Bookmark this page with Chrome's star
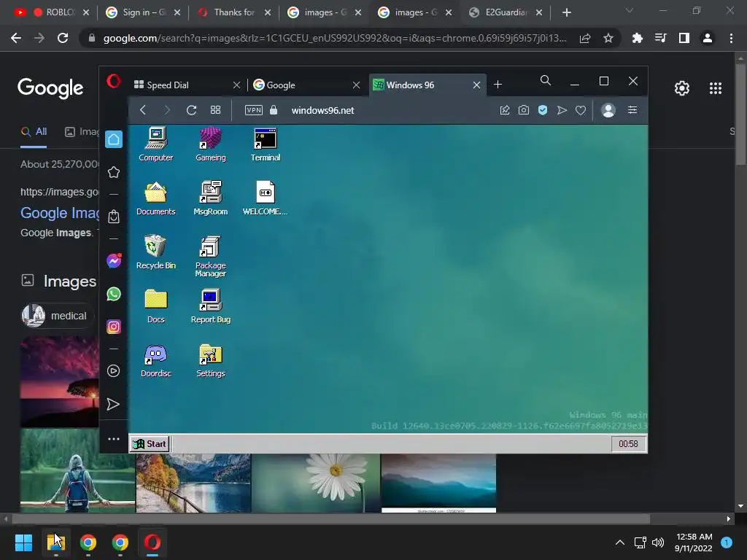Viewport: 747px width, 560px height. click(x=608, y=38)
